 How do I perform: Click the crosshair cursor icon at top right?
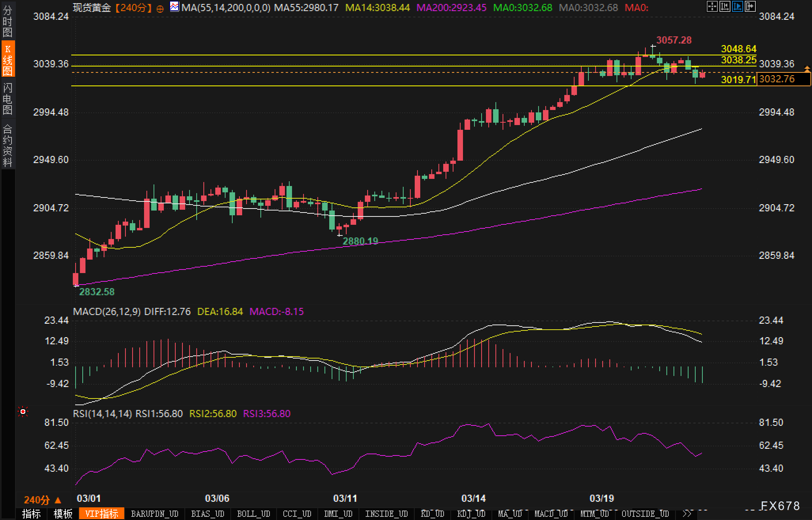pyautogui.click(x=712, y=6)
